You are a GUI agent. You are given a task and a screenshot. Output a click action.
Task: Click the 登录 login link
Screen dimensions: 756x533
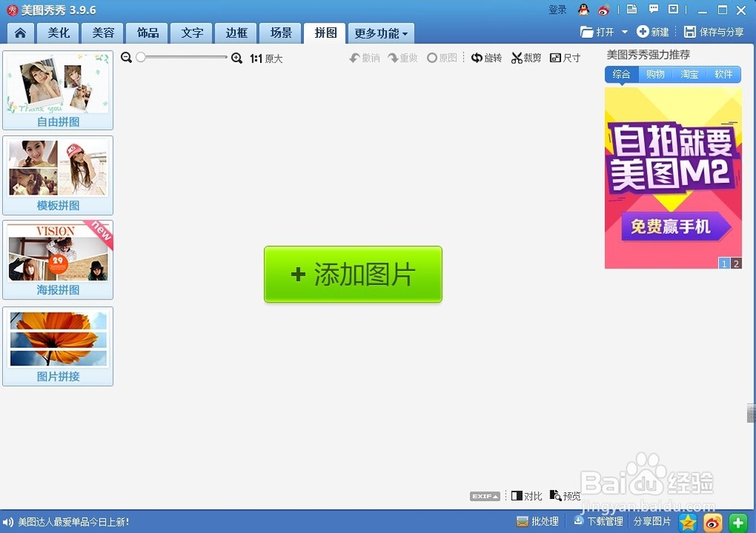[557, 10]
